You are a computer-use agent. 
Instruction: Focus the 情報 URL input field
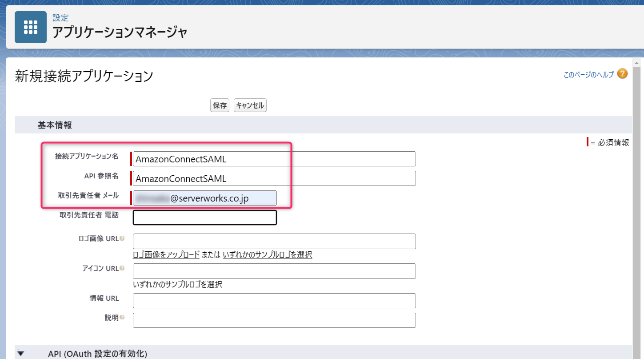(x=274, y=301)
